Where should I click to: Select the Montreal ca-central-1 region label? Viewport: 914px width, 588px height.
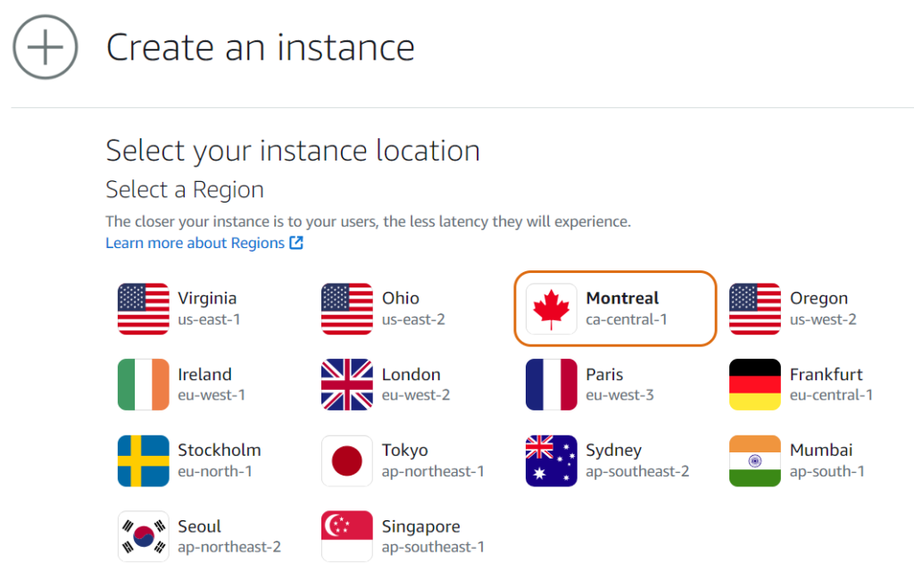(x=627, y=309)
